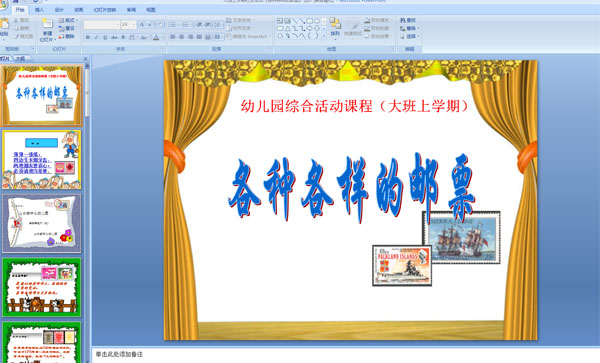Select the oval shape in shapes gallery
The image size is (600, 363).
pyautogui.click(x=317, y=21)
